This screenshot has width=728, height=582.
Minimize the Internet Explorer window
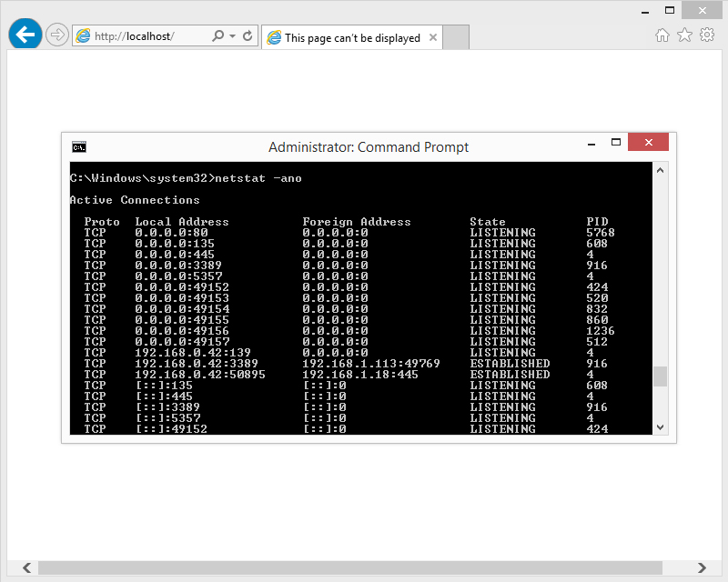tap(645, 12)
